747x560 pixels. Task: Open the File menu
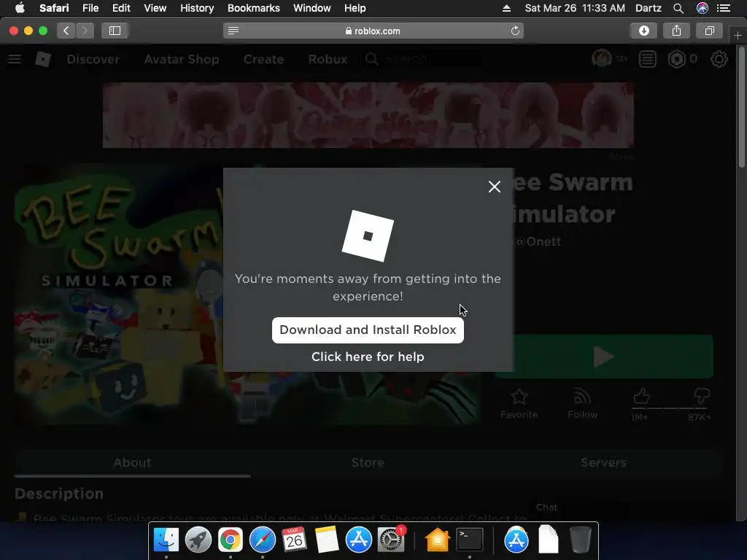(90, 8)
